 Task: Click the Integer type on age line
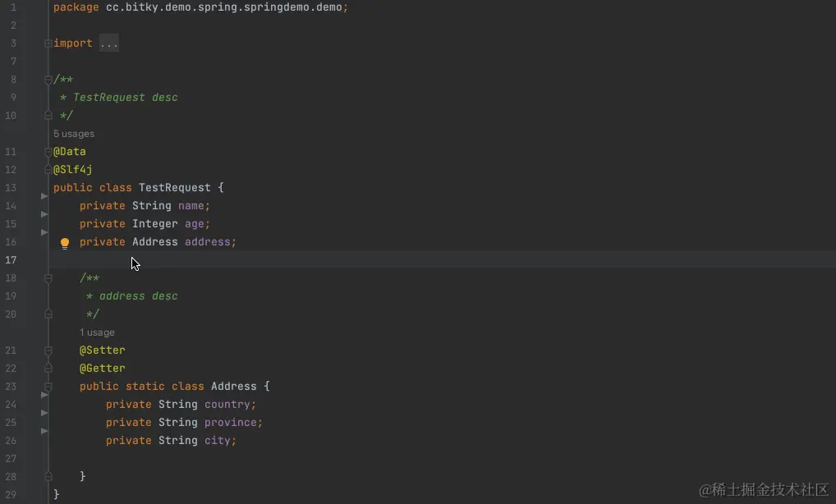point(155,224)
